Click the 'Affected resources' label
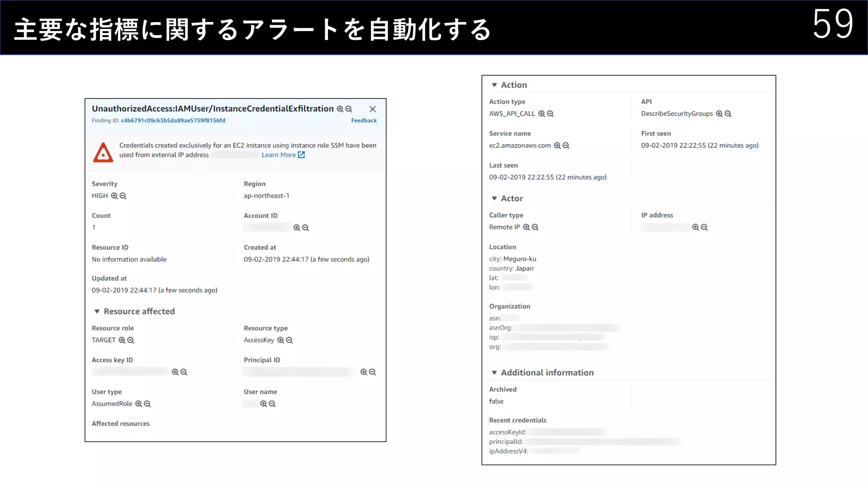Image resolution: width=868 pixels, height=488 pixels. point(121,424)
